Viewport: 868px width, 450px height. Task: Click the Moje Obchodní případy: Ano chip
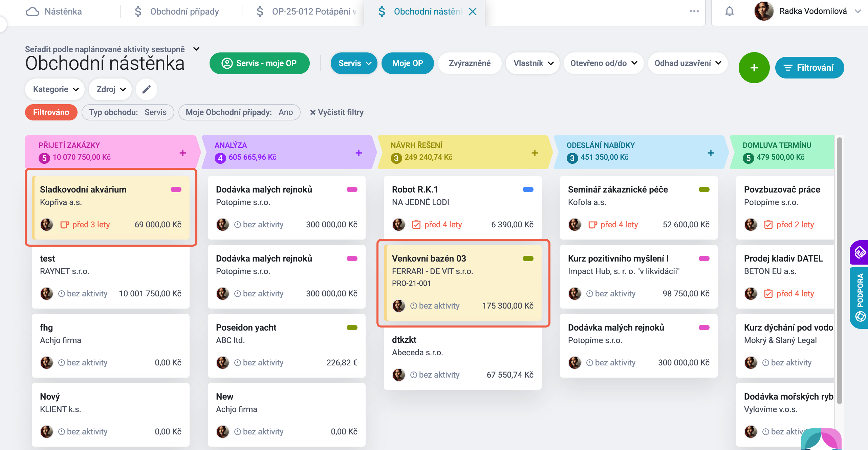tap(239, 112)
